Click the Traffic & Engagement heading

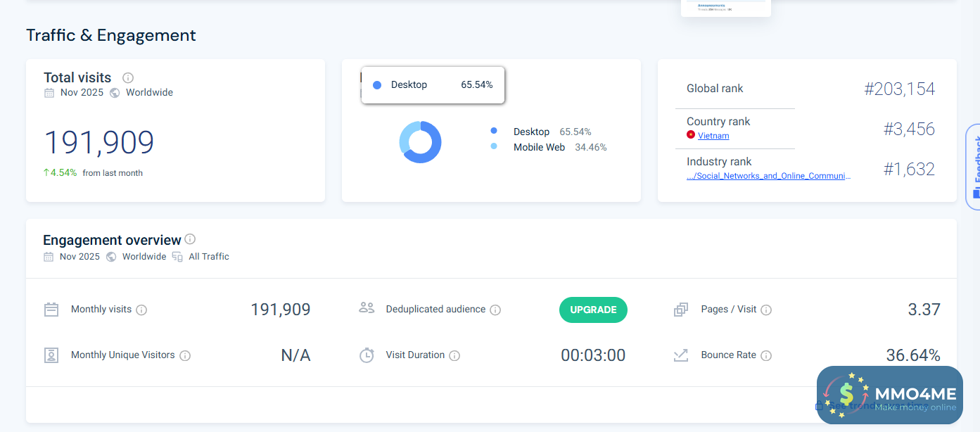point(111,35)
